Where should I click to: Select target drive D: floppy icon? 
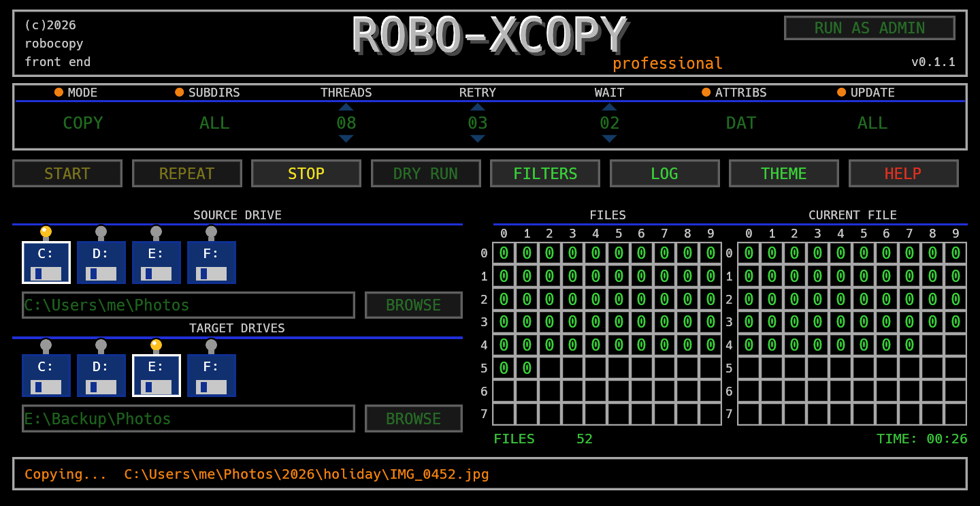pyautogui.click(x=101, y=375)
